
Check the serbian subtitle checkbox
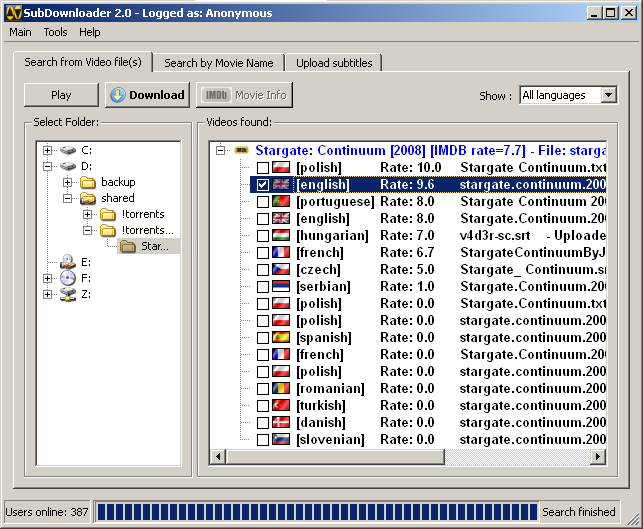click(263, 287)
